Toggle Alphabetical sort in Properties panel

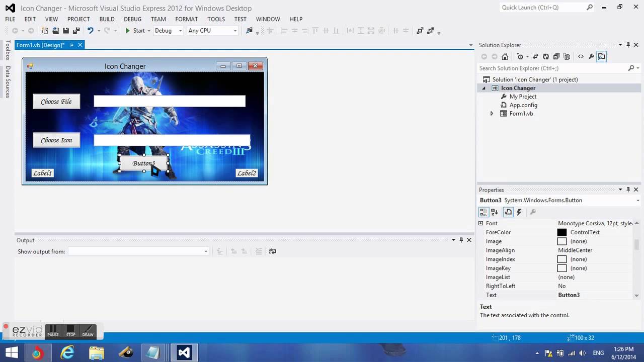tap(495, 212)
